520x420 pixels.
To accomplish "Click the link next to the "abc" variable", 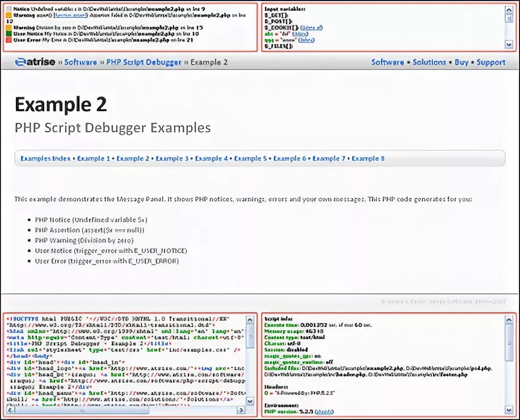I will 300,34.
